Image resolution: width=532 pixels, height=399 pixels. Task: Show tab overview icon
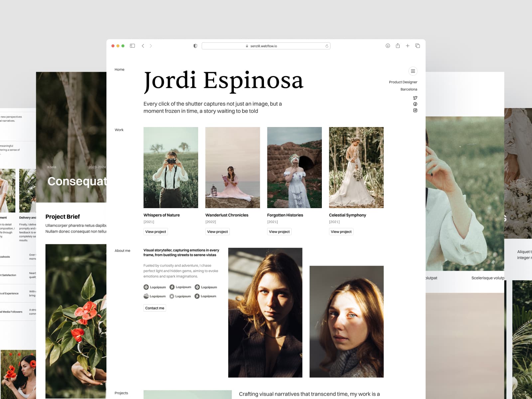[418, 46]
